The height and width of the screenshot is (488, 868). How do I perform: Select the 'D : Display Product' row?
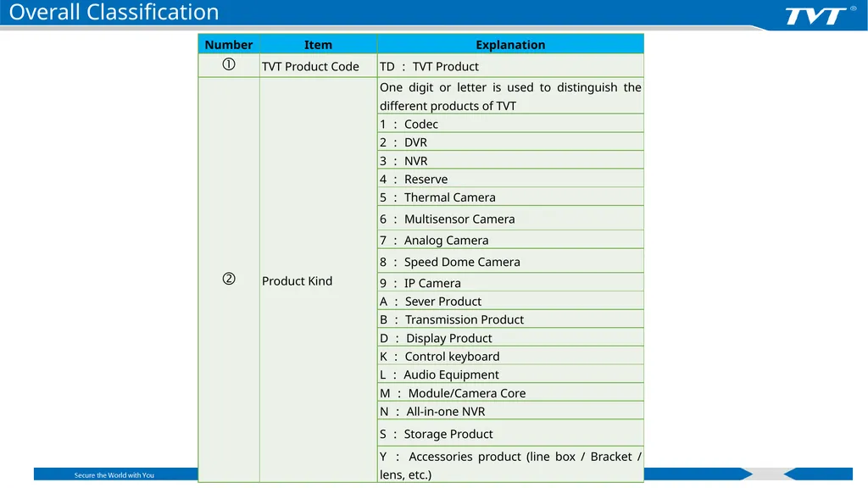510,337
